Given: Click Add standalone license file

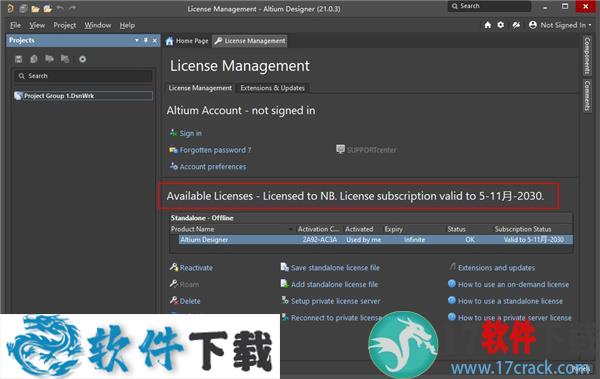Looking at the screenshot, I should click(x=334, y=284).
